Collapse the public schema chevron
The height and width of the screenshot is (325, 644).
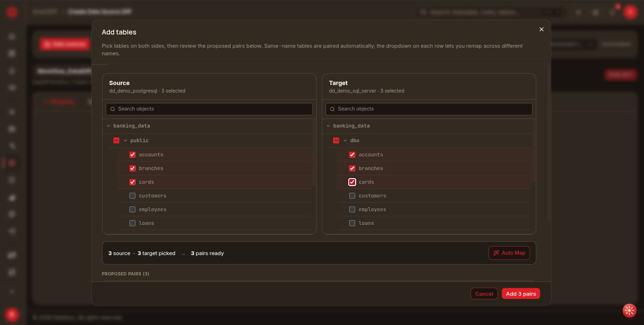(125, 140)
